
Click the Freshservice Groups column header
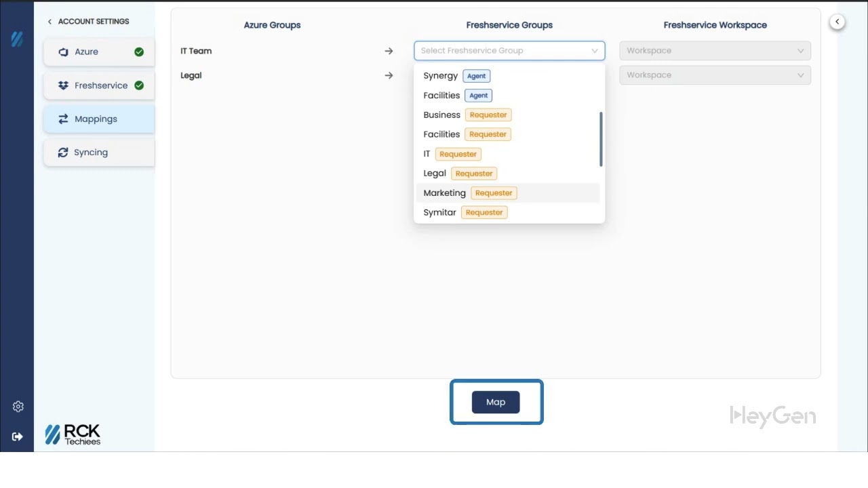pyautogui.click(x=509, y=25)
